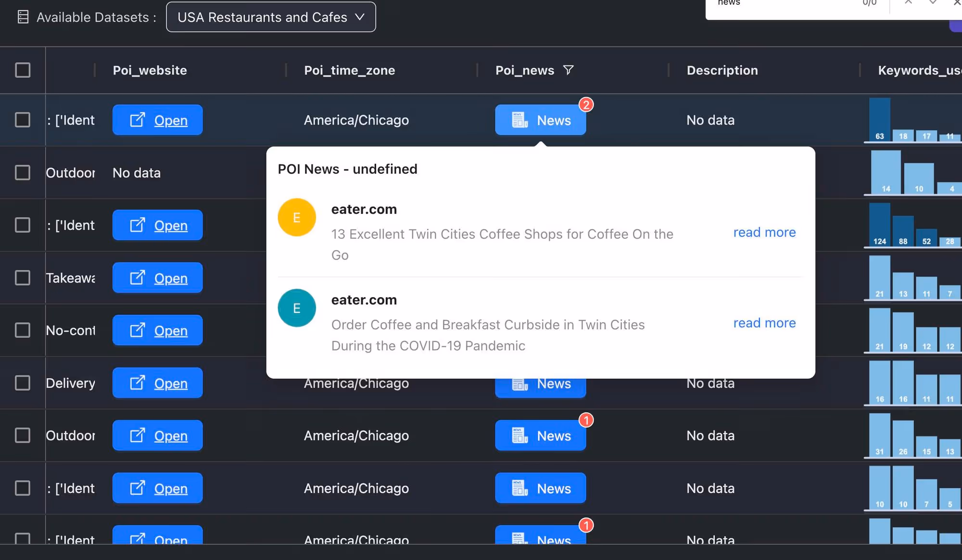Click the external-link icon in Open button of Outdoor row with chart 31

pyautogui.click(x=138, y=436)
